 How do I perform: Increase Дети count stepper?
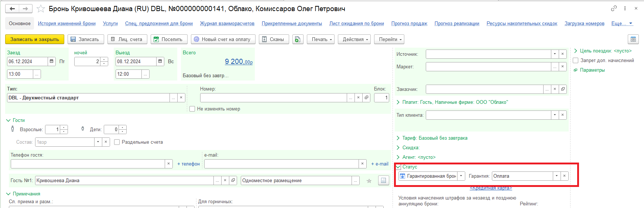(x=123, y=127)
